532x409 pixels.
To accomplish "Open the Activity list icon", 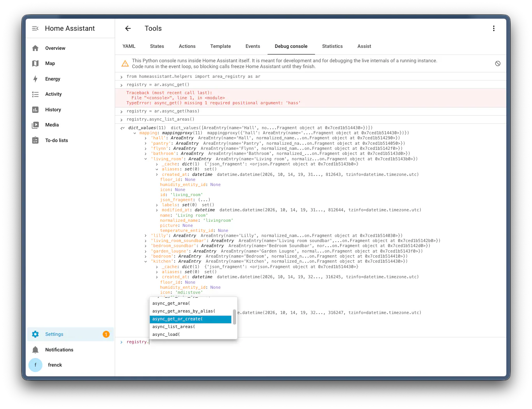I will pyautogui.click(x=35, y=94).
